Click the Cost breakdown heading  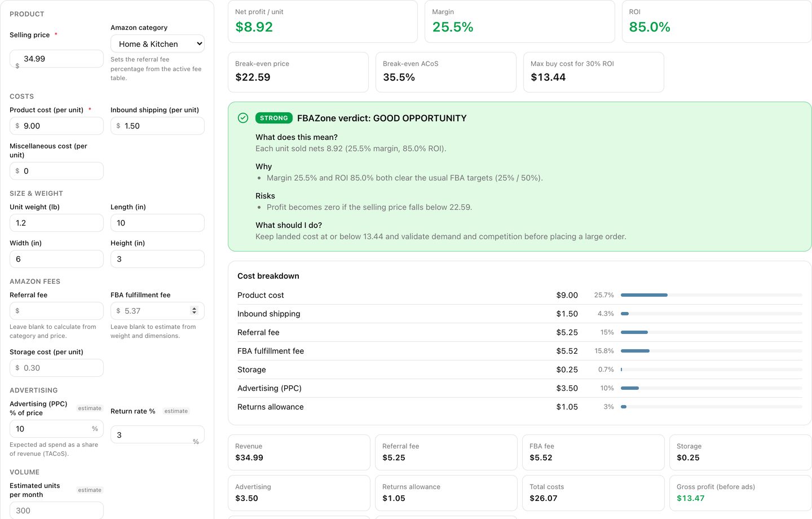[x=268, y=276]
